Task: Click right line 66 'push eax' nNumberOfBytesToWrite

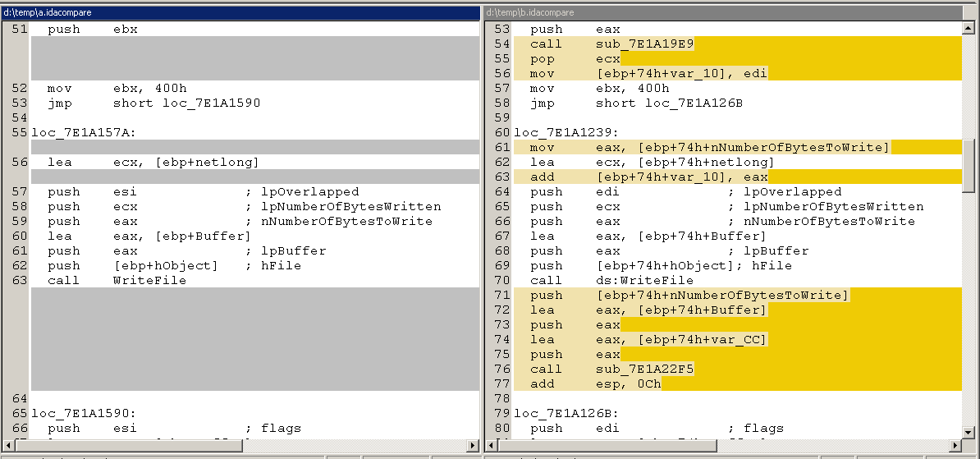Action: coord(722,222)
